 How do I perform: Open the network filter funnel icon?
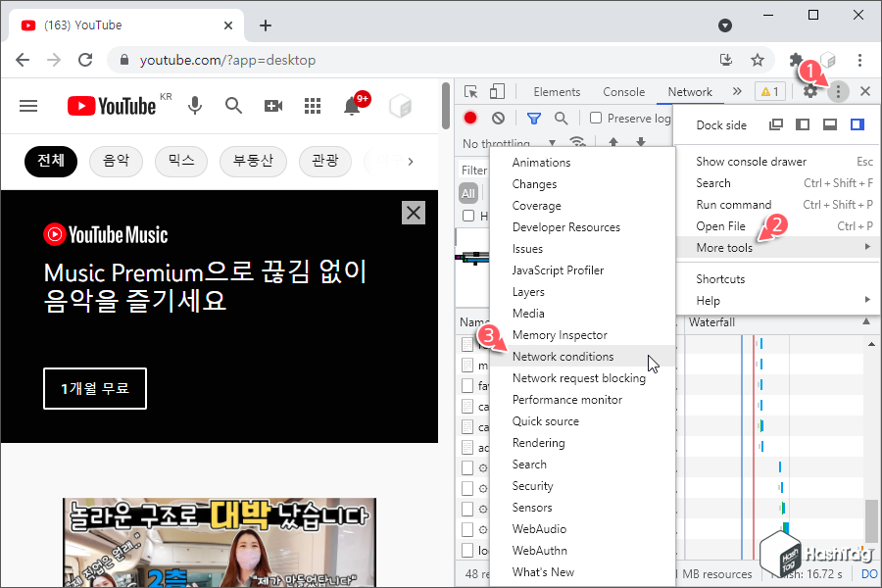533,118
